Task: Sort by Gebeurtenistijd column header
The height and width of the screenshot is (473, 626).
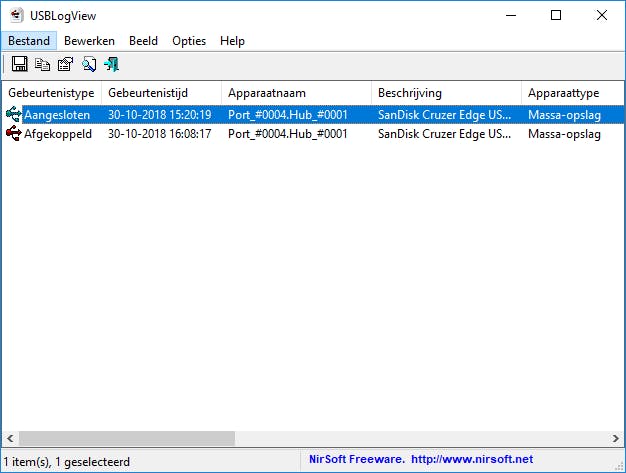Action: click(160, 93)
